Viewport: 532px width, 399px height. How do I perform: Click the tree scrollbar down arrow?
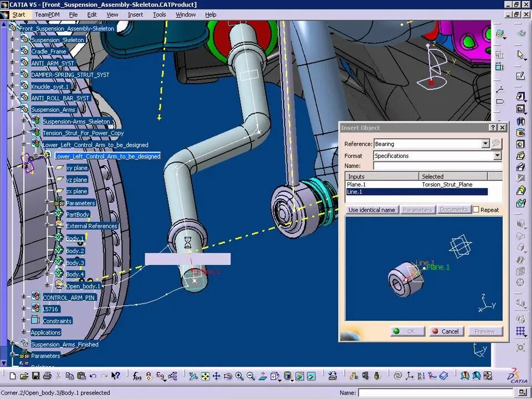point(4,362)
